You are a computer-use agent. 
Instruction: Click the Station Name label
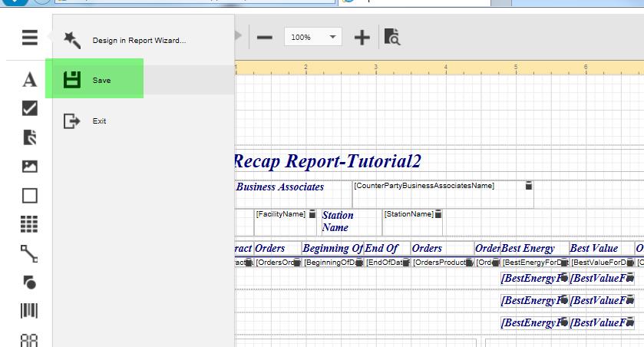click(x=338, y=222)
